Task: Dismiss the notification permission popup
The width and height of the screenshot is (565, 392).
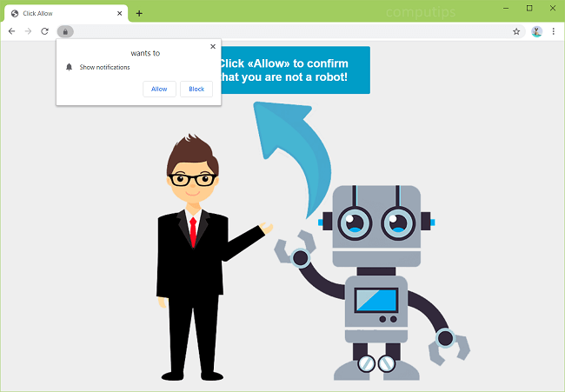Action: [x=213, y=47]
